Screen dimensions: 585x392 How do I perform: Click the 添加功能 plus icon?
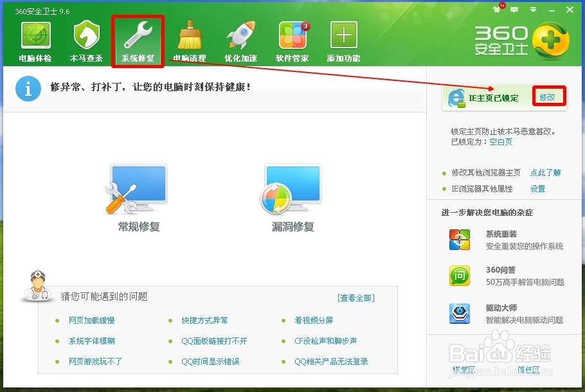344,35
